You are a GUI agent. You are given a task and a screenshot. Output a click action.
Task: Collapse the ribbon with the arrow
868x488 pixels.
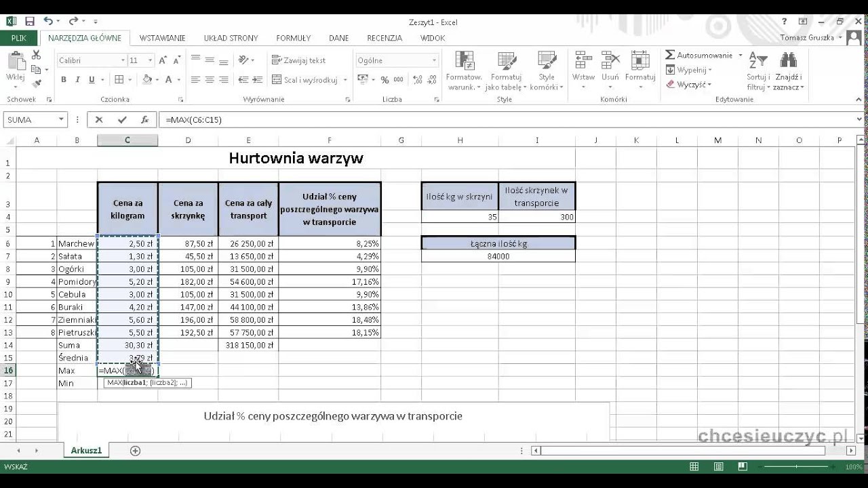tap(859, 99)
